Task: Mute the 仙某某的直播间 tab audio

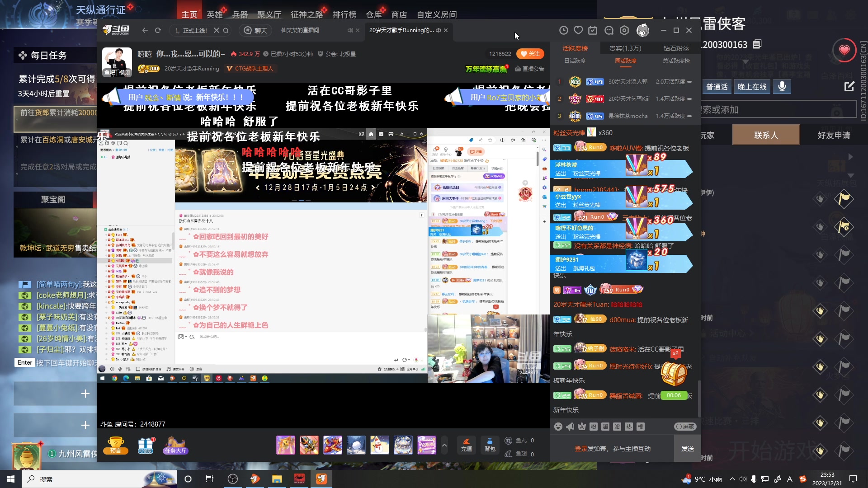Action: coord(350,30)
